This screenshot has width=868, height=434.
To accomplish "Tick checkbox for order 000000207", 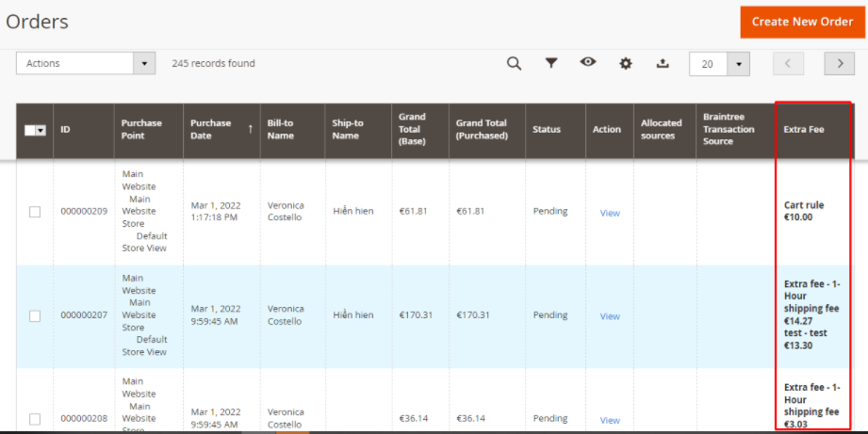I will pyautogui.click(x=35, y=316).
